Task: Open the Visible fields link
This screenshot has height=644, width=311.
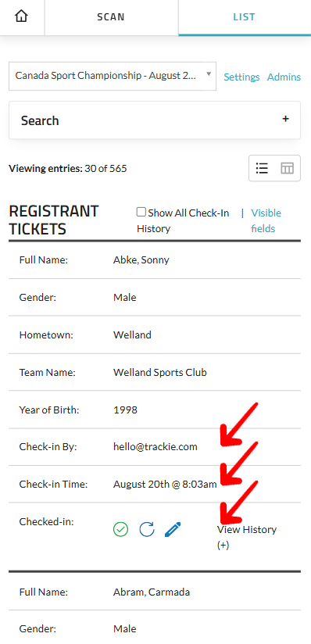Action: 266,220
